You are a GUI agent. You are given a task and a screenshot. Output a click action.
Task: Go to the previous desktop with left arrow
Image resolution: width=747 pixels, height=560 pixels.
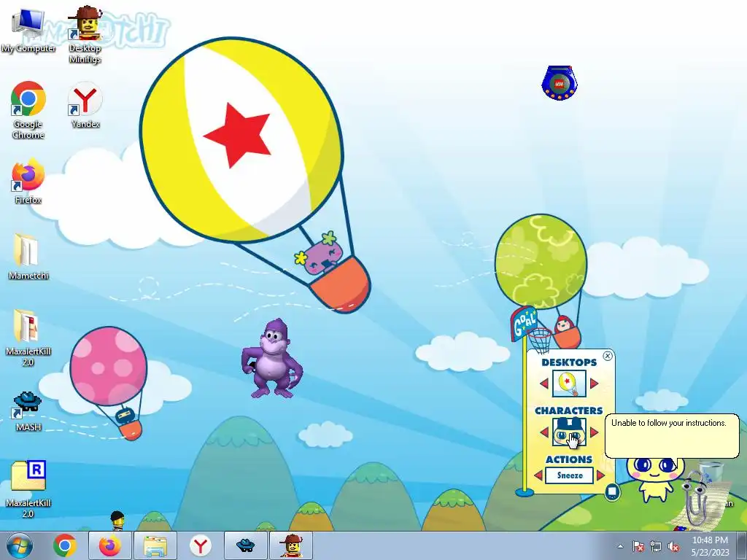544,383
